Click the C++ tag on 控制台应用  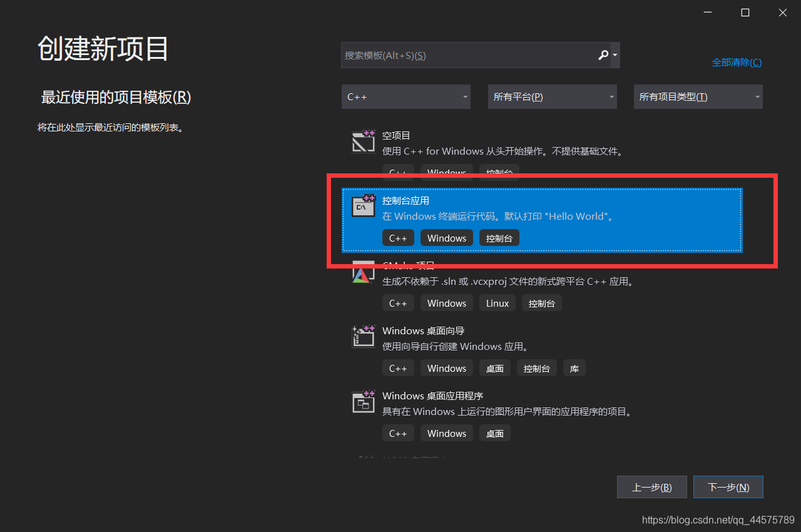coord(398,238)
